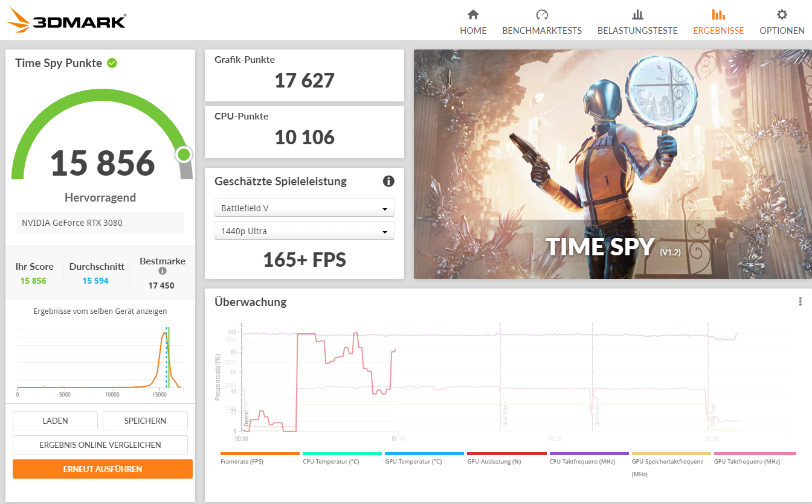Click the ERNEUT AUSFÜHREN button
812x504 pixels.
[x=103, y=469]
